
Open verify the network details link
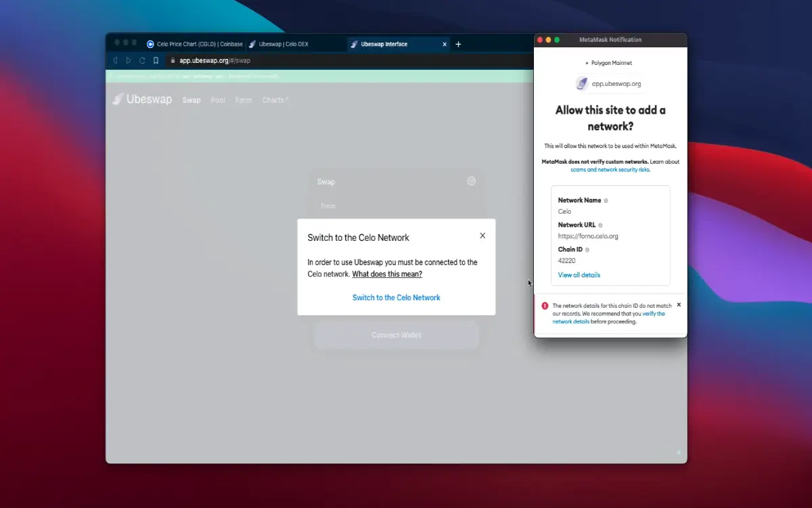point(608,317)
